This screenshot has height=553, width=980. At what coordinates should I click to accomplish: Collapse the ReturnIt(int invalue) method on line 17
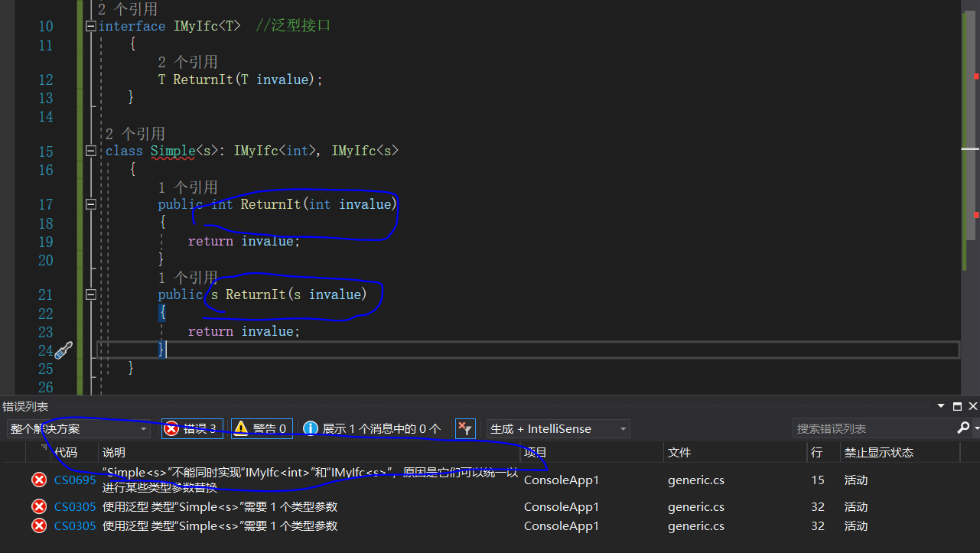(x=91, y=204)
